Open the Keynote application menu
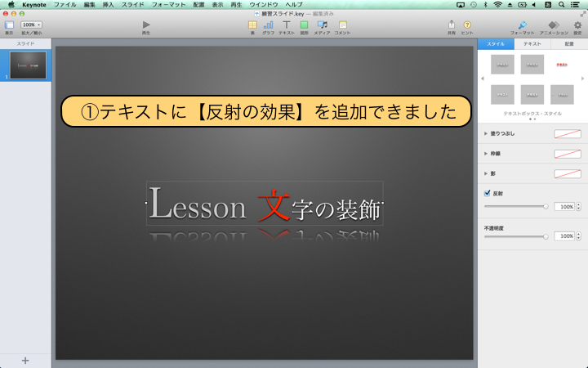 coord(34,5)
